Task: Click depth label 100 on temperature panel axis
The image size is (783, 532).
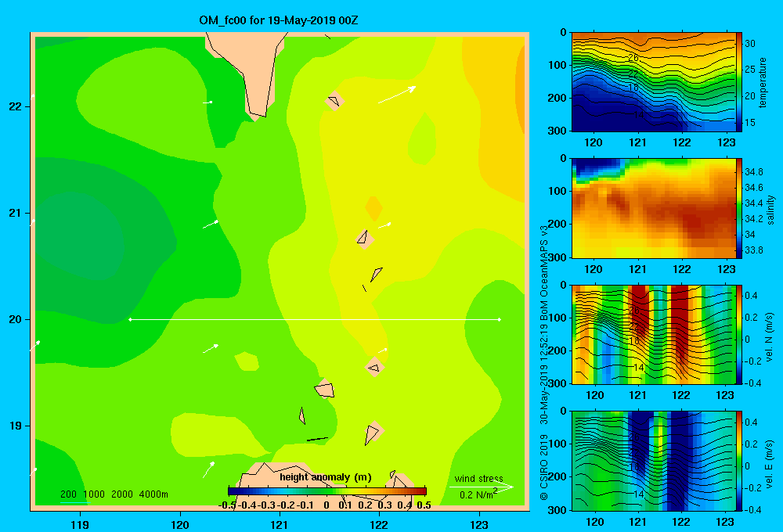Action: pos(557,65)
